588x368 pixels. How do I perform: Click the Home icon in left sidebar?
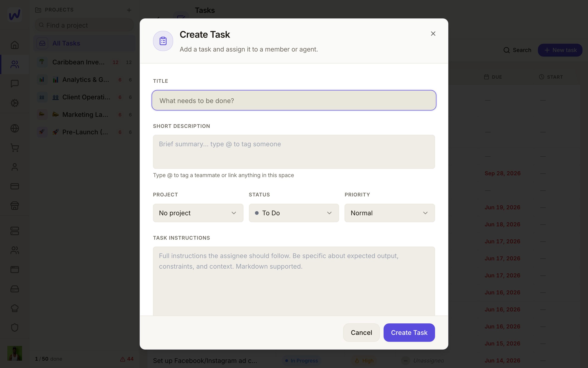point(14,45)
